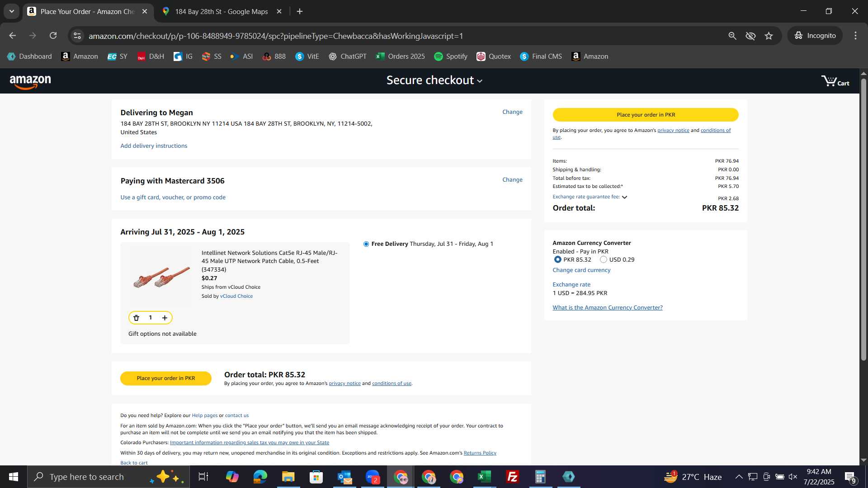The image size is (868, 488).
Task: Click the patch cable product thumbnail
Action: [161, 277]
